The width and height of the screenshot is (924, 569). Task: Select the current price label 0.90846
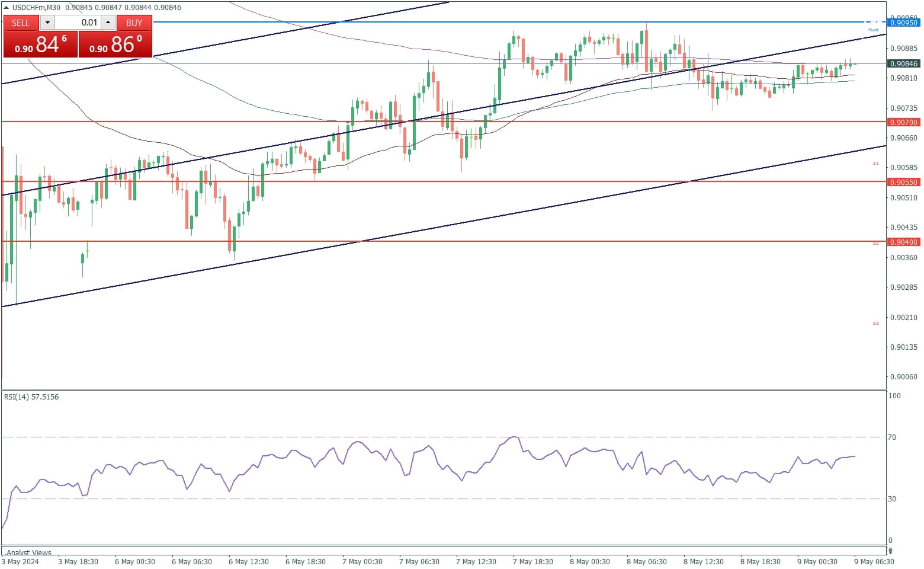click(903, 63)
